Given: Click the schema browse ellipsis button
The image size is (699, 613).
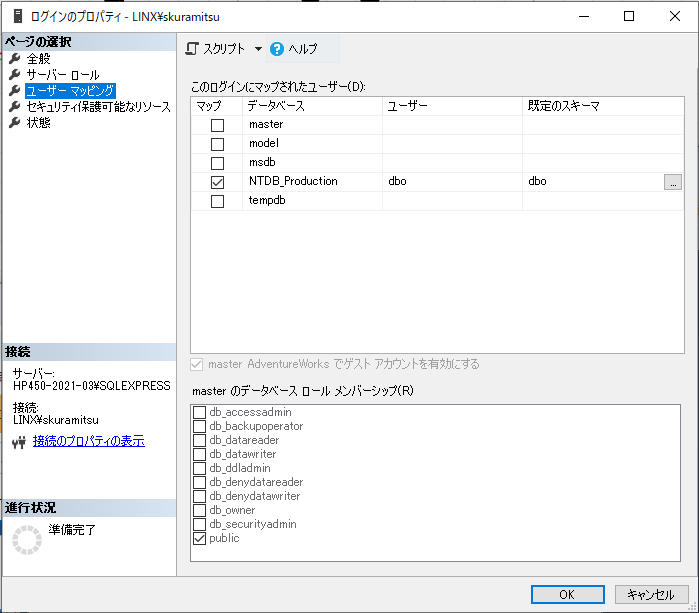Looking at the screenshot, I should (x=673, y=182).
